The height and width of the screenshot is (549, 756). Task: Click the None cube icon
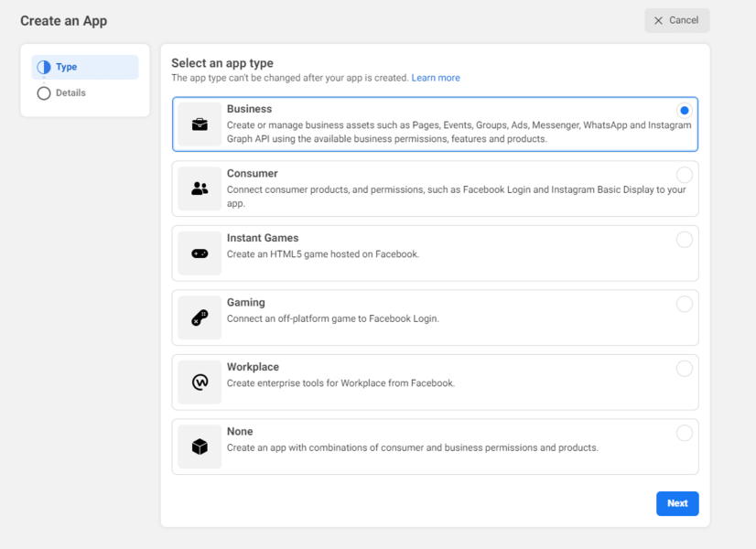pos(200,447)
